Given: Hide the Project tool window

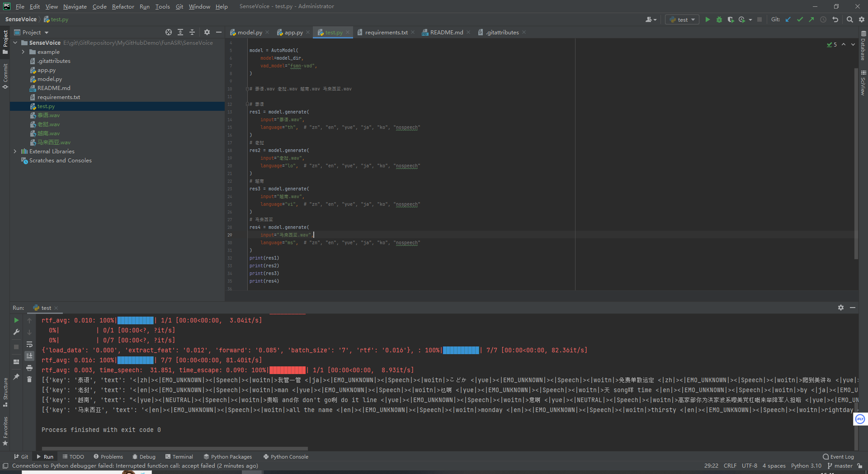Looking at the screenshot, I should point(219,32).
